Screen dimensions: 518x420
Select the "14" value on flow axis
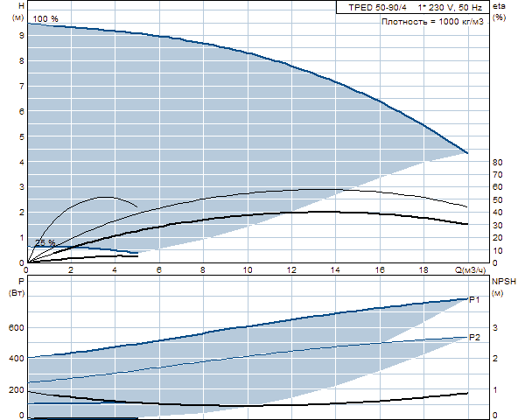[335, 270]
